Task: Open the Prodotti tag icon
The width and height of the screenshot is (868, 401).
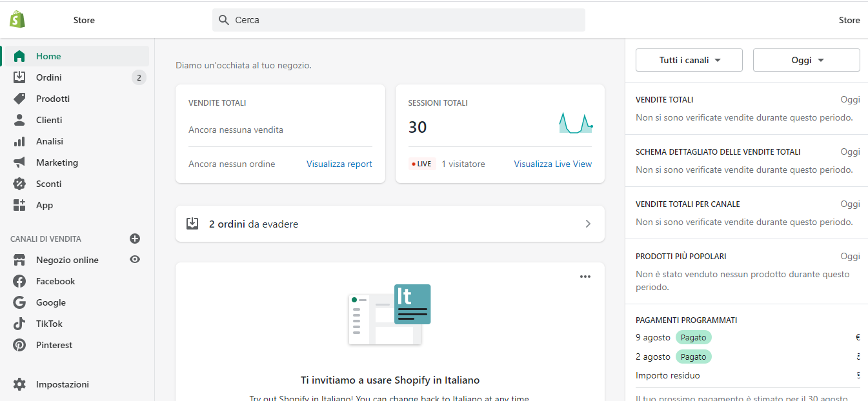Action: (19, 99)
